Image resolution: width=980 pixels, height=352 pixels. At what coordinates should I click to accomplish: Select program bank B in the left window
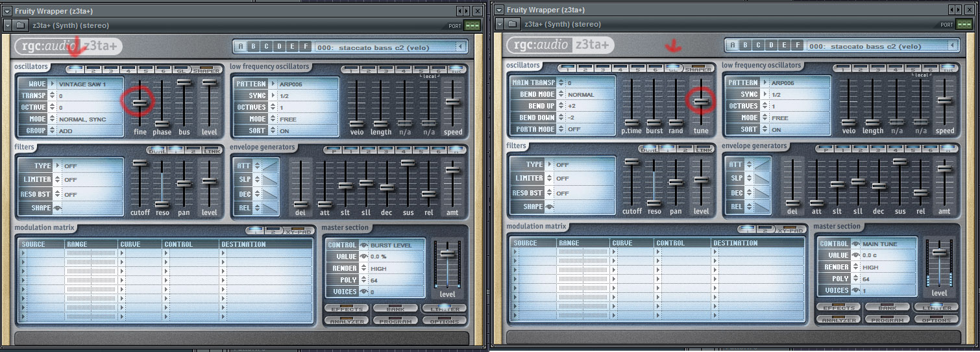[253, 47]
